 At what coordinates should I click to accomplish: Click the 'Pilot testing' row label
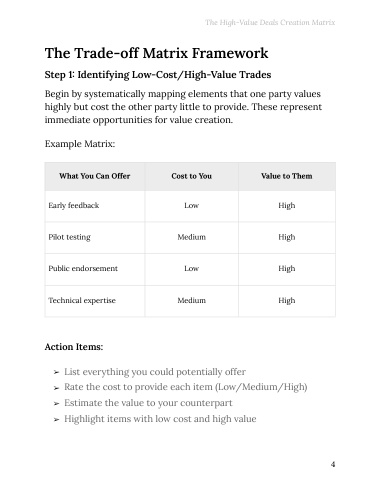pos(69,237)
